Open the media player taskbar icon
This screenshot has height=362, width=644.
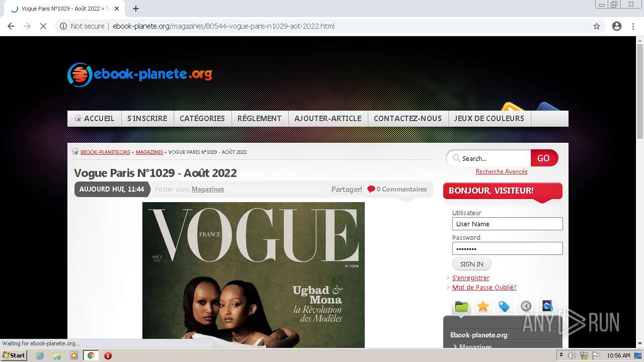74,355
